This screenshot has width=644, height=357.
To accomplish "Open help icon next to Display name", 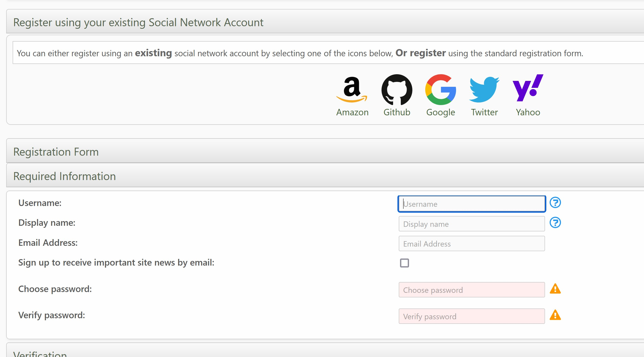I will (555, 223).
